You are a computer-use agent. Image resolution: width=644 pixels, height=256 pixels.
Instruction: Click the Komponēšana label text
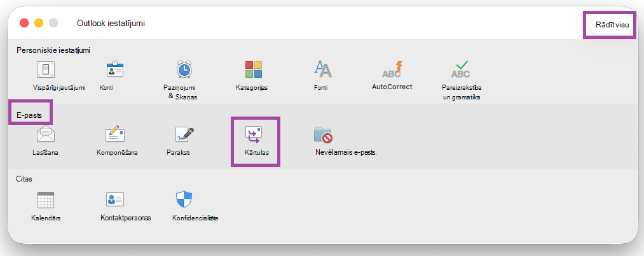[117, 153]
